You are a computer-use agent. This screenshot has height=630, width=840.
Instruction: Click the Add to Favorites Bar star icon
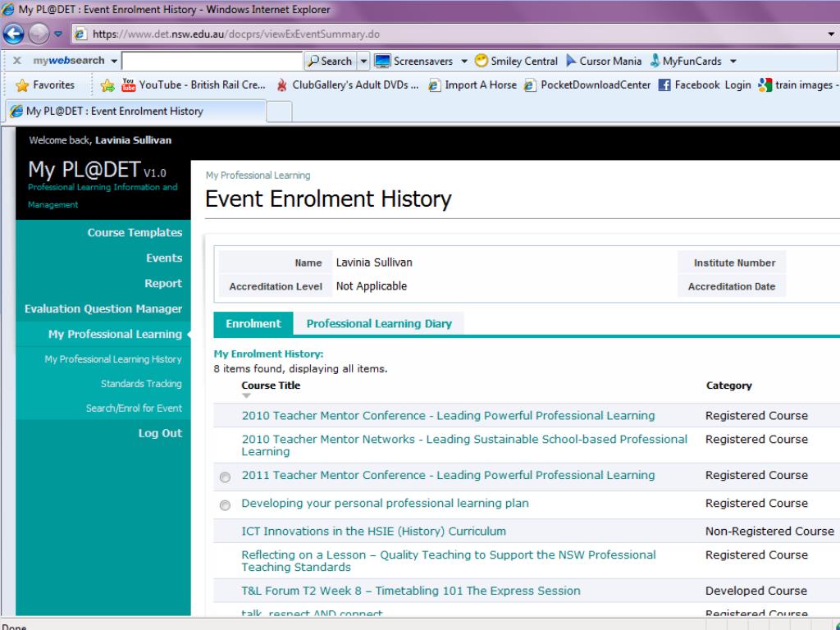[x=107, y=85]
